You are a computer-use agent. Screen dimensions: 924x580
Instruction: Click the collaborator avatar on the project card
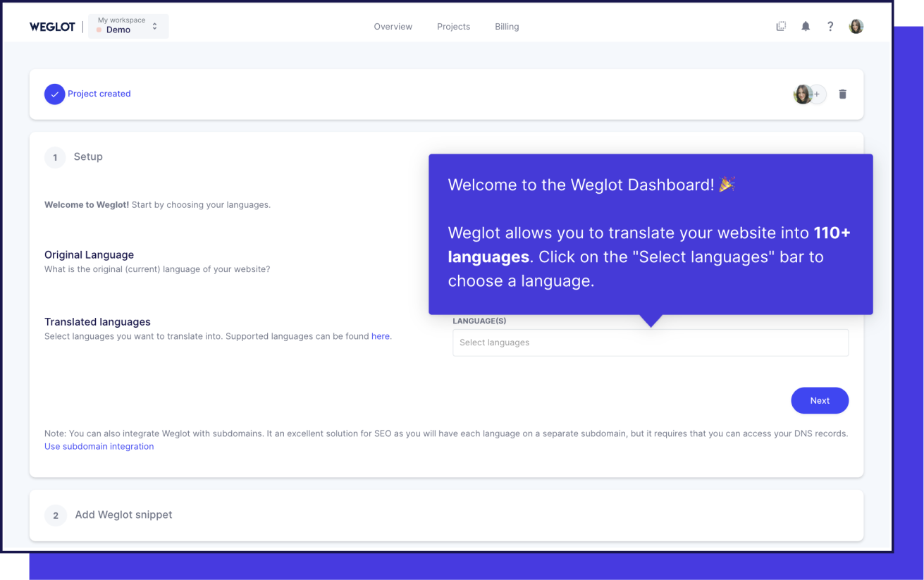pyautogui.click(x=803, y=94)
